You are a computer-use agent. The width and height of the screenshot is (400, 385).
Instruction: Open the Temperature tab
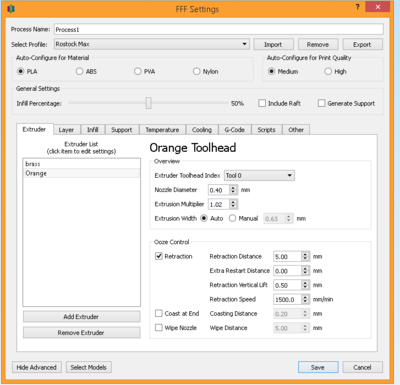click(162, 130)
